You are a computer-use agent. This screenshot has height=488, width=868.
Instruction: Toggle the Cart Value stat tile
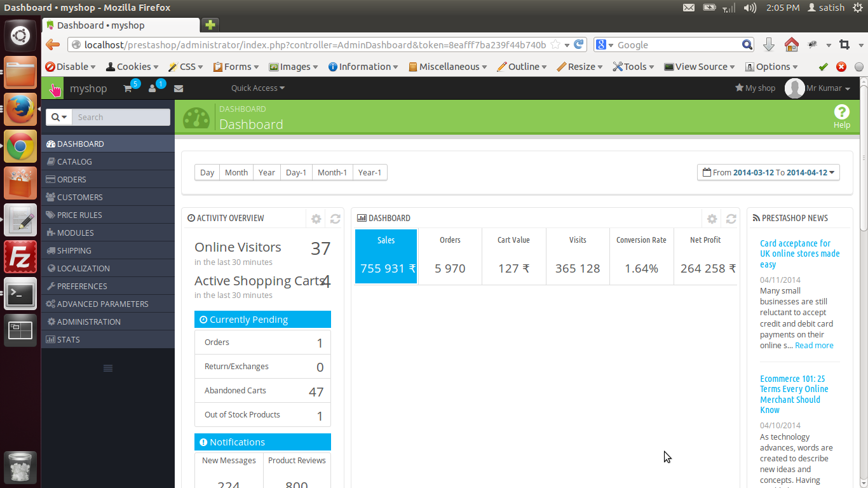tap(513, 256)
